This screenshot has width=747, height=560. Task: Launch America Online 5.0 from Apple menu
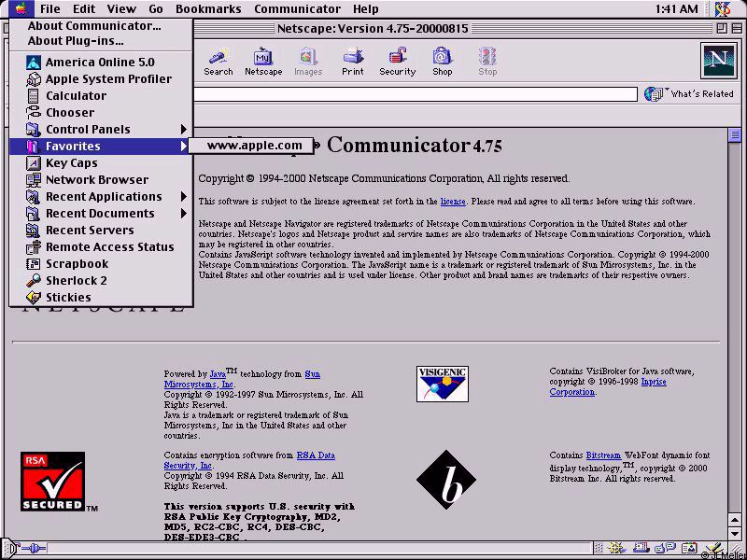pyautogui.click(x=101, y=62)
